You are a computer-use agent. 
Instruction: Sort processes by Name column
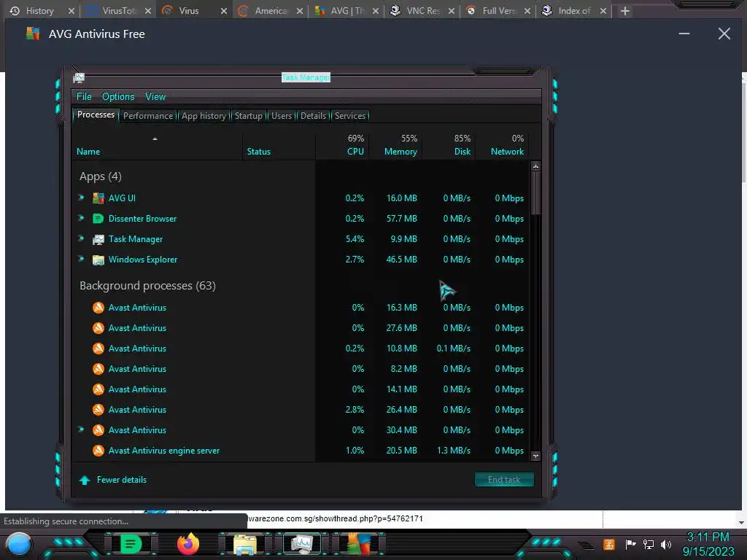click(158, 146)
